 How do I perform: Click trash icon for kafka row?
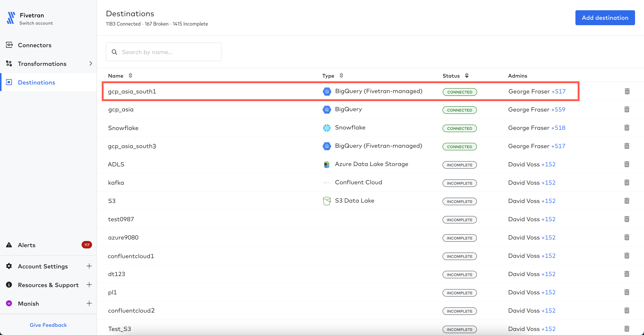627,182
